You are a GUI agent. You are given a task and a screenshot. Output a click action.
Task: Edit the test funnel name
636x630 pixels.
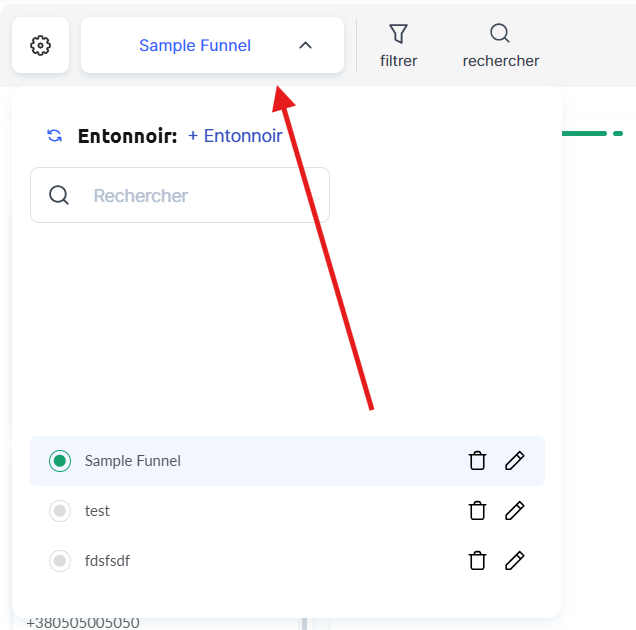click(514, 511)
